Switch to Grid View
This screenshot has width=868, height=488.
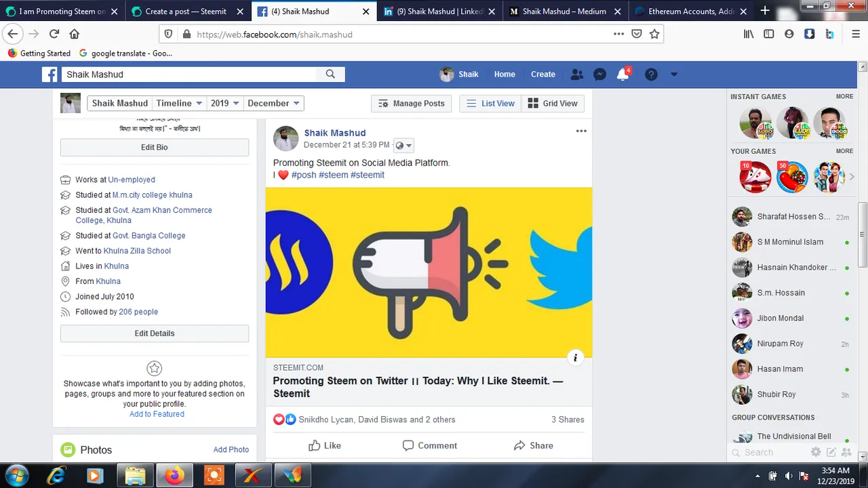553,104
